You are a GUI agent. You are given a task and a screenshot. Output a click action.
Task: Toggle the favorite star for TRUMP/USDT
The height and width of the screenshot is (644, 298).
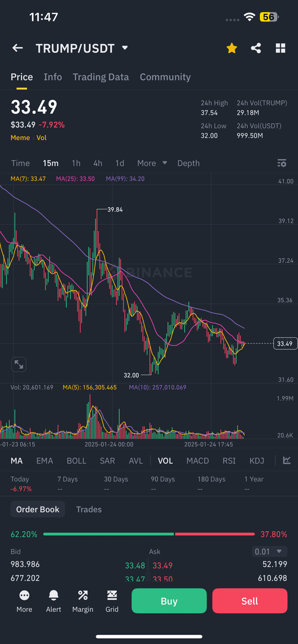(x=232, y=48)
